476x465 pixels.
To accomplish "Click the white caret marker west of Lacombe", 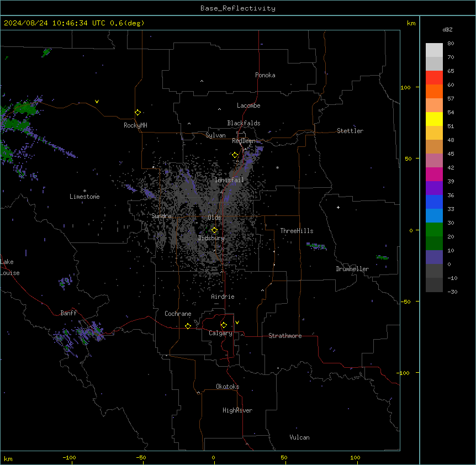I will click(219, 109).
